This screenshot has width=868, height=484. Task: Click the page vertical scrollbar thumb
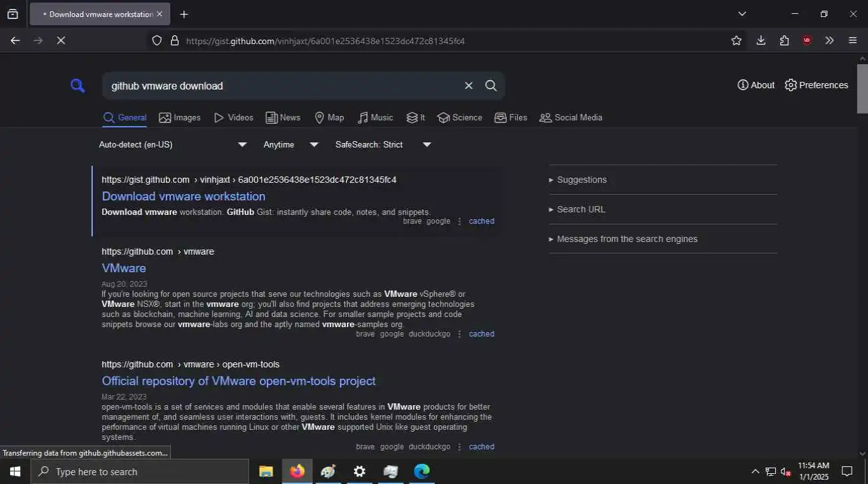point(862,88)
